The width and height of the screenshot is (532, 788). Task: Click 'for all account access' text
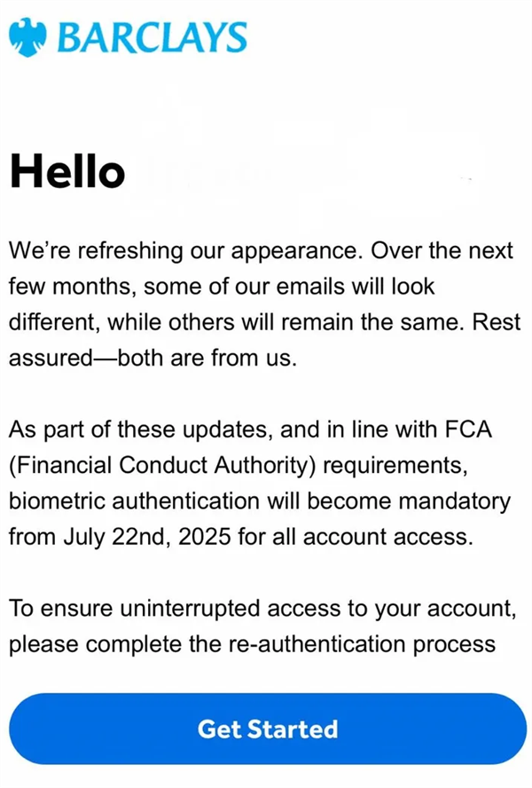[356, 537]
